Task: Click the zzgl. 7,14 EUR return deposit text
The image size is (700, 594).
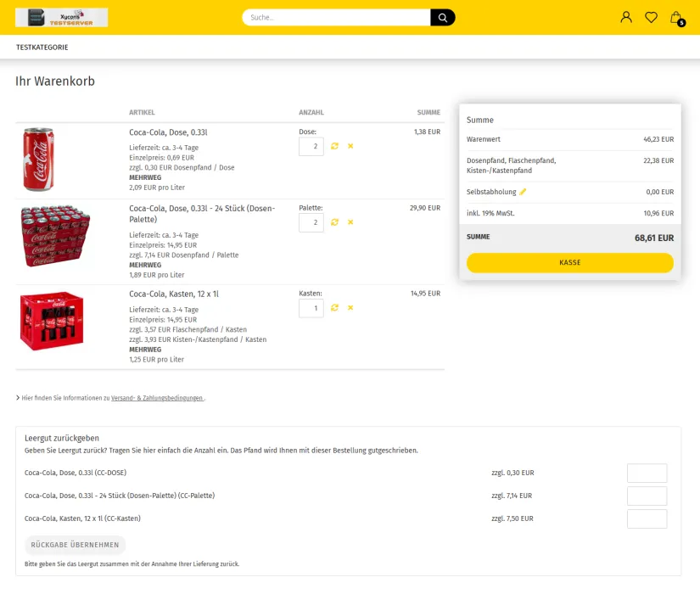Action: coord(512,496)
